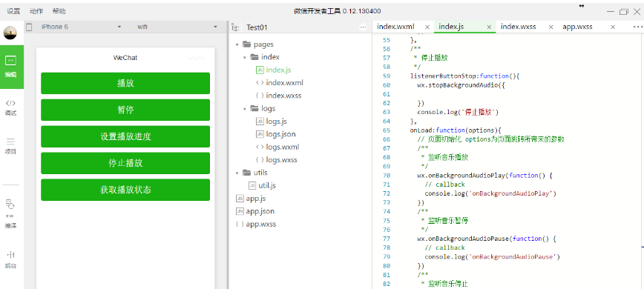This screenshot has width=644, height=289.
Task: Click the 编译 compile icon
Action: click(x=10, y=214)
